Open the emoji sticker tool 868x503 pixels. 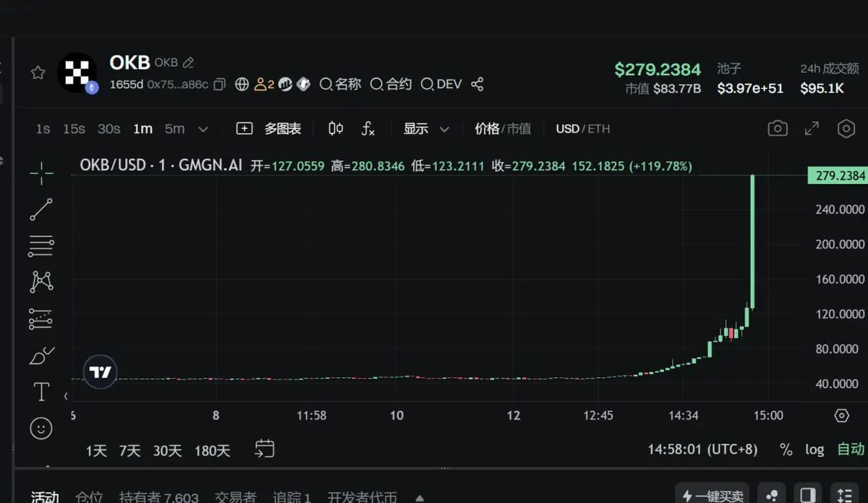41,428
